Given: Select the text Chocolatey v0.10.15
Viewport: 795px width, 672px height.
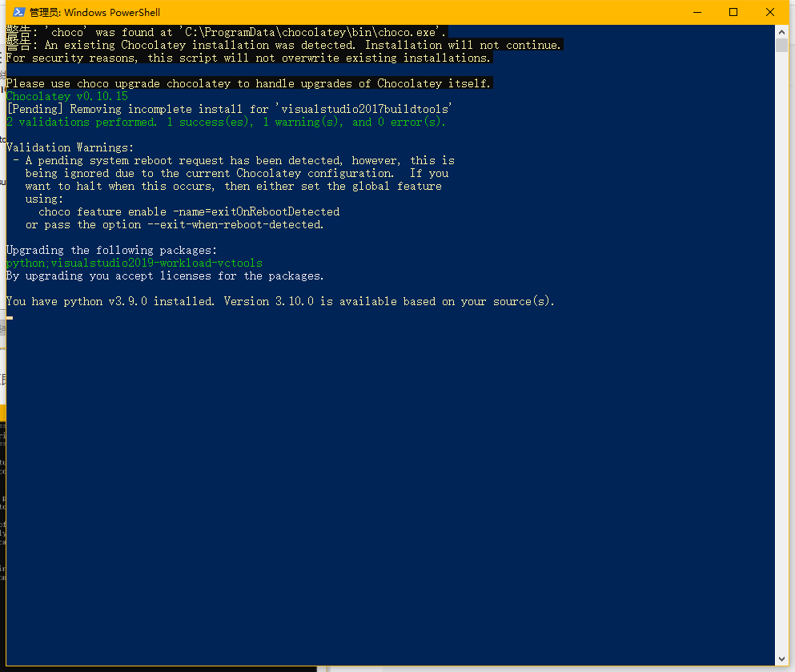Looking at the screenshot, I should pyautogui.click(x=66, y=95).
